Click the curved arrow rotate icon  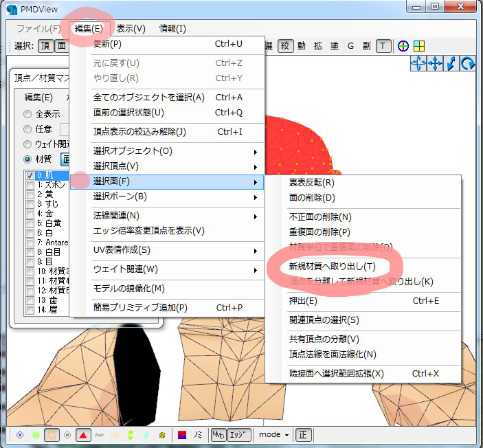click(468, 64)
